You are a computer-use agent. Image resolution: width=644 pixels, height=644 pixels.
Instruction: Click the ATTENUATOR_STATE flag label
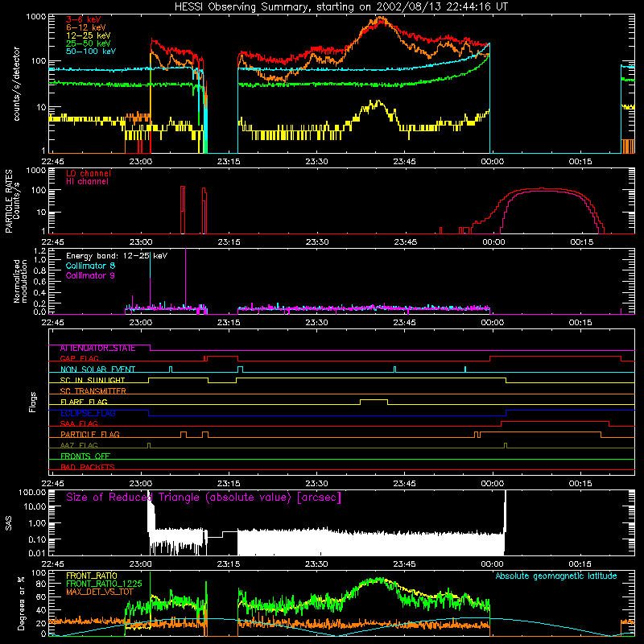click(x=97, y=349)
